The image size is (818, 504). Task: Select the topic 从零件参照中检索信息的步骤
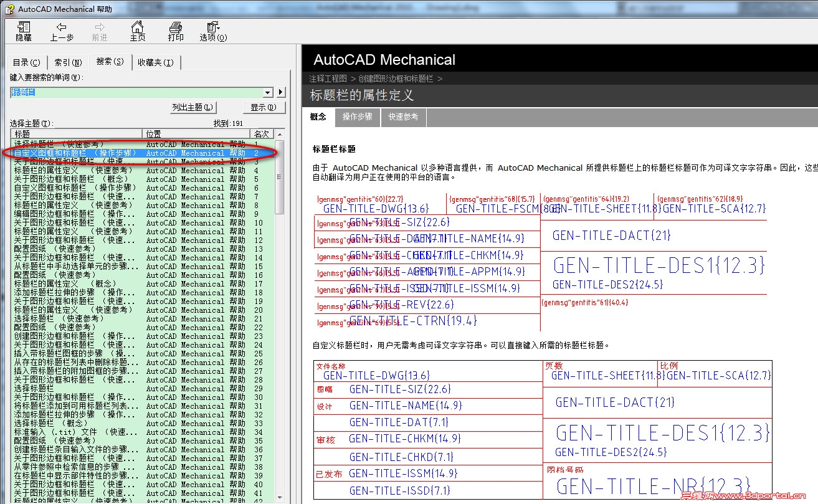[x=143, y=467]
